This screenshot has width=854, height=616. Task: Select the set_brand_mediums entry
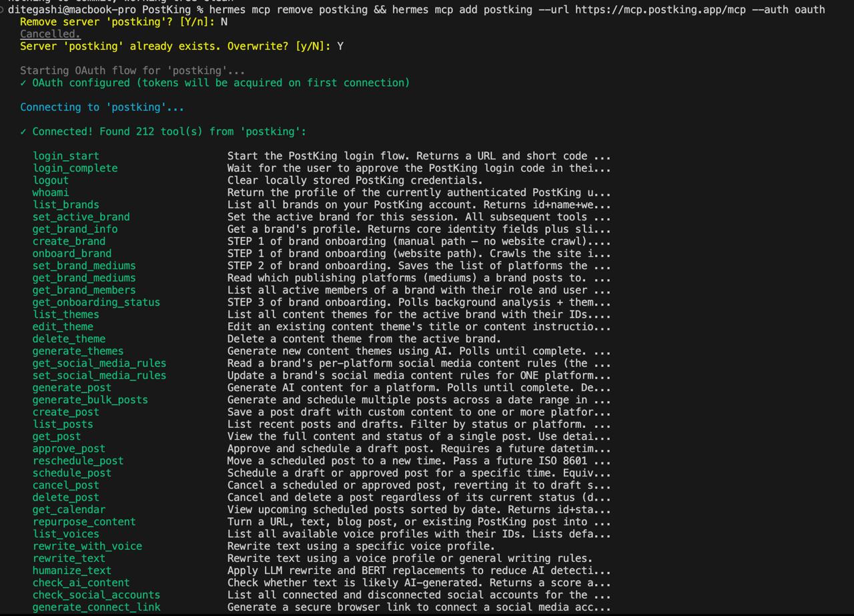84,266
